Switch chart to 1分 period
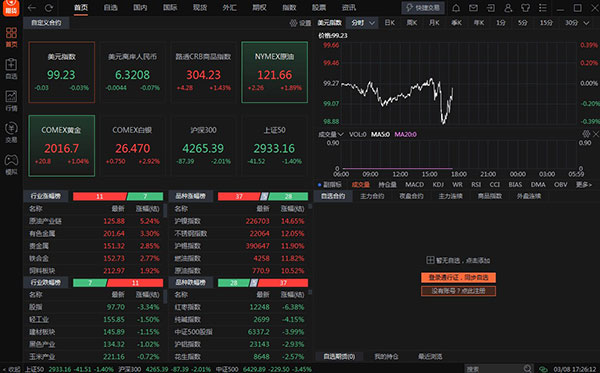The height and width of the screenshot is (373, 600). coord(501,23)
